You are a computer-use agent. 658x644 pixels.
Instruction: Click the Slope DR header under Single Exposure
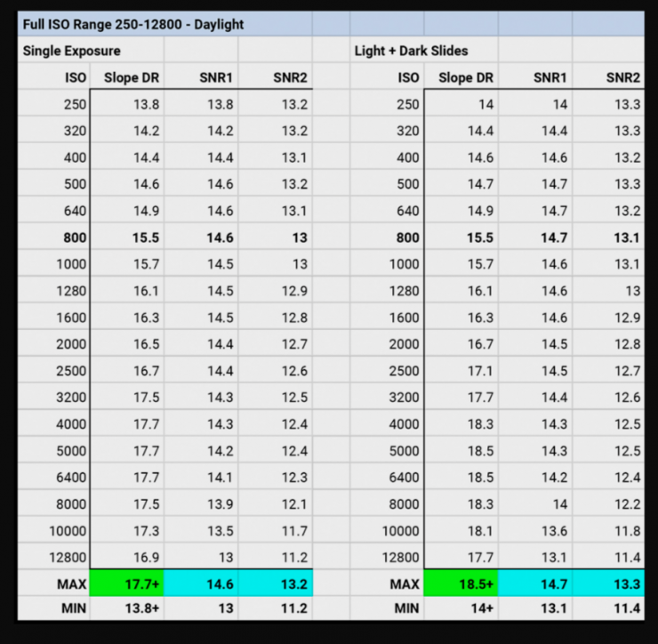click(128, 77)
